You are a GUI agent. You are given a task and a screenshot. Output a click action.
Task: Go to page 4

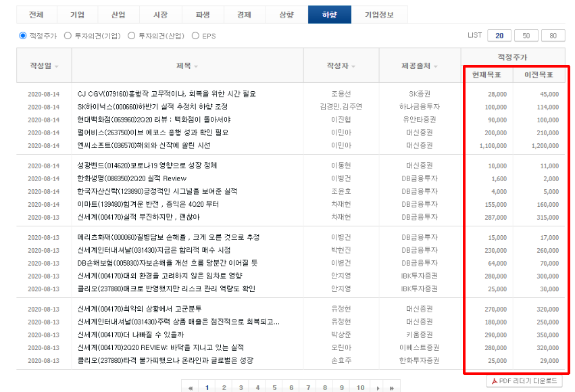coord(258,387)
